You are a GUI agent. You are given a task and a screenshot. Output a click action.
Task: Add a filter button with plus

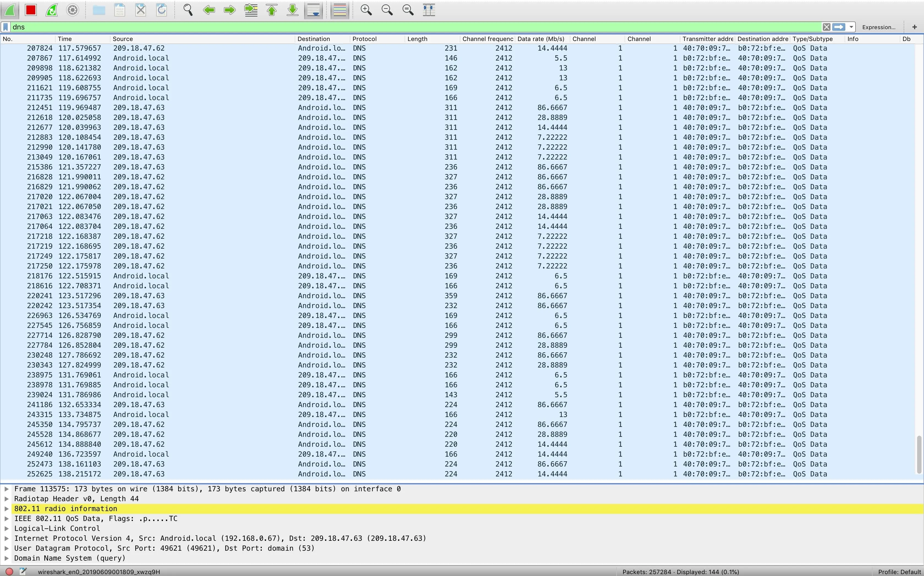(x=914, y=27)
